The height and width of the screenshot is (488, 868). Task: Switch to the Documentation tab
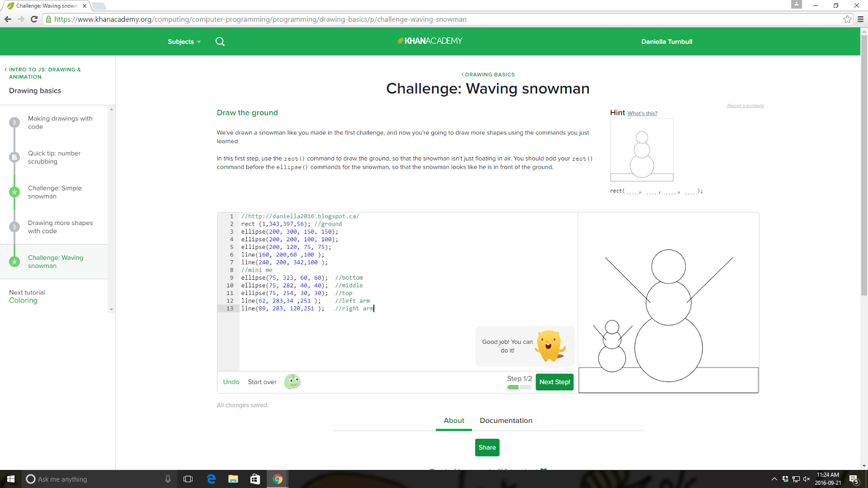click(506, 420)
